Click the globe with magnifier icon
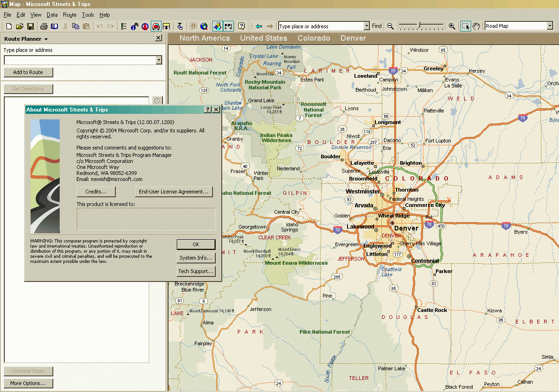This screenshot has width=559, height=392. pyautogui.click(x=204, y=26)
